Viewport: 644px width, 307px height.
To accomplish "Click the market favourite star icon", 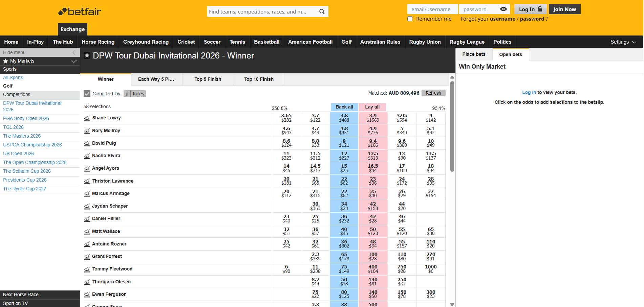I will point(87,55).
